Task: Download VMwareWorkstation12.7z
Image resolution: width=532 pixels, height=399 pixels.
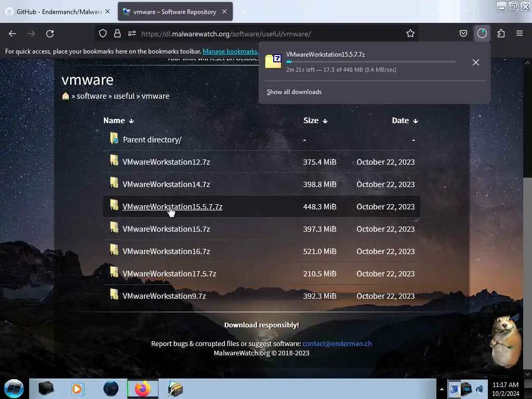Action: [x=166, y=162]
